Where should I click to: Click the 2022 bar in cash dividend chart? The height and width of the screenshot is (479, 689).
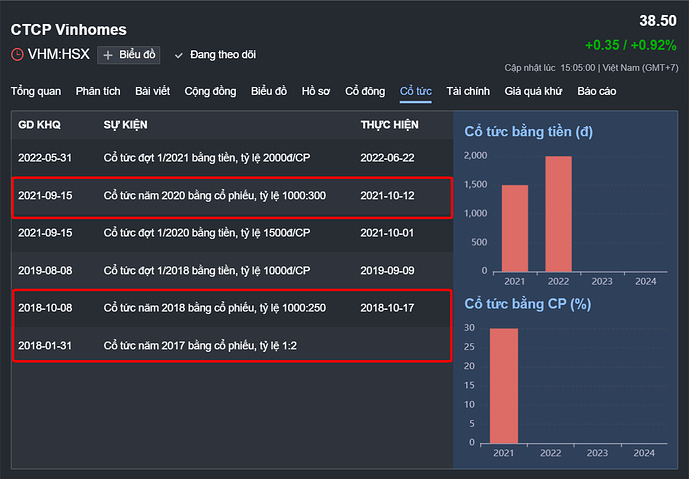558,214
